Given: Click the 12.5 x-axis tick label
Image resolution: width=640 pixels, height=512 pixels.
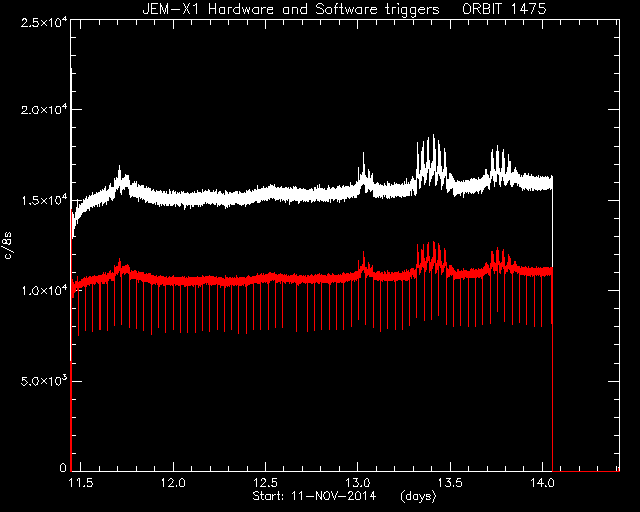Looking at the screenshot, I should coord(266,483).
